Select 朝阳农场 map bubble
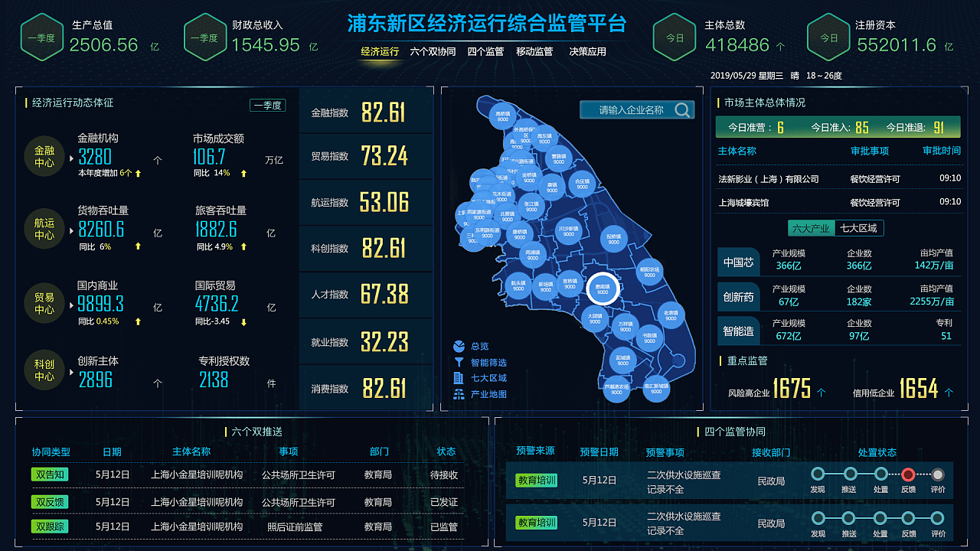 [x=649, y=272]
